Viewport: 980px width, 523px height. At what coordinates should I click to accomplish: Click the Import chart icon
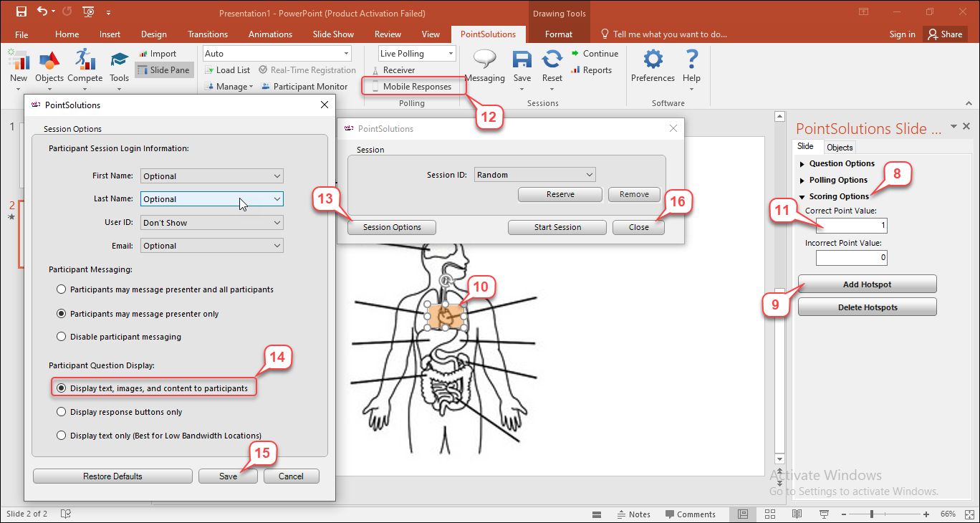143,54
